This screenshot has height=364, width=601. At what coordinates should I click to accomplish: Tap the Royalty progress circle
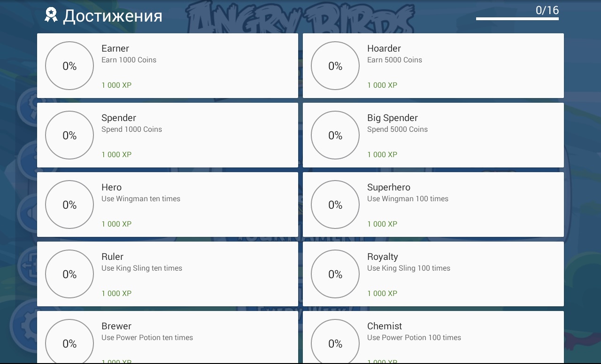point(335,274)
